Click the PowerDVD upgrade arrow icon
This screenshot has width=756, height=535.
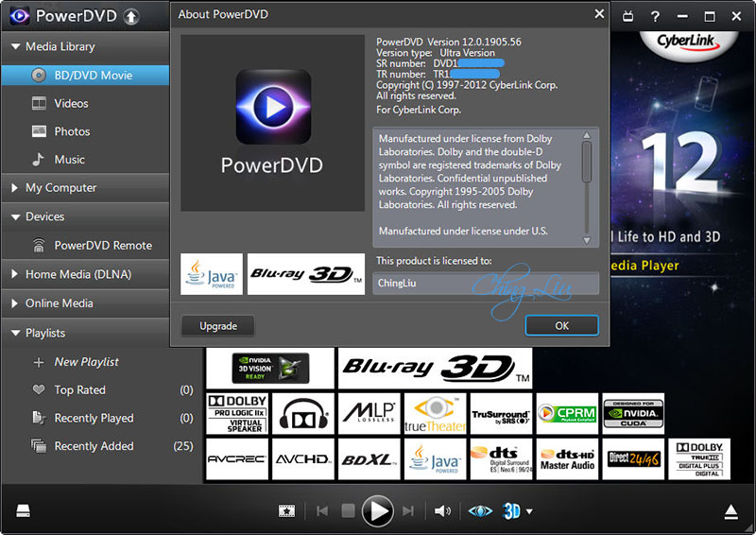click(x=130, y=17)
